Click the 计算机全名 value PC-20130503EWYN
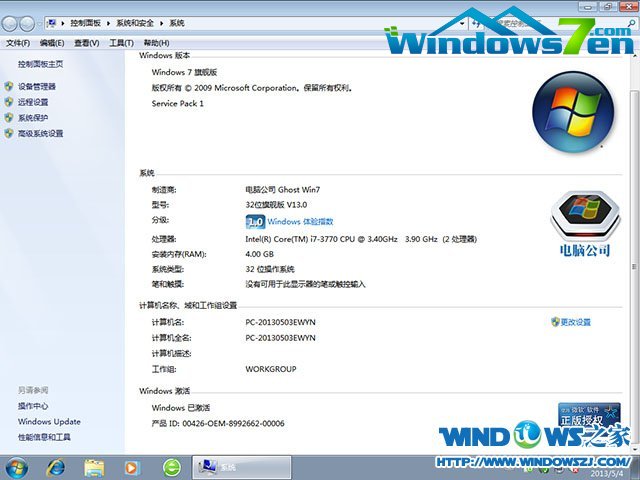640x480 pixels. 280,338
